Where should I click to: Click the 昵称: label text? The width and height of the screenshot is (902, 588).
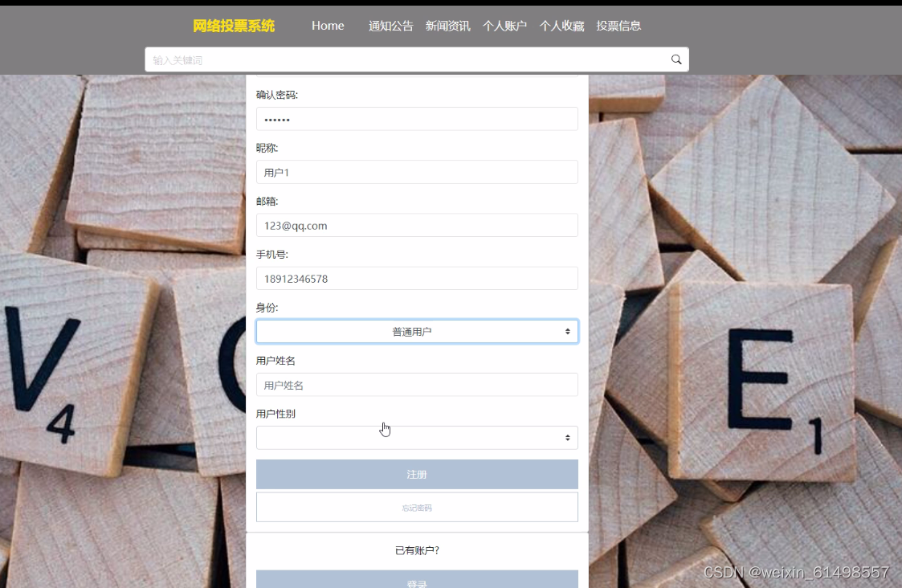click(x=267, y=148)
